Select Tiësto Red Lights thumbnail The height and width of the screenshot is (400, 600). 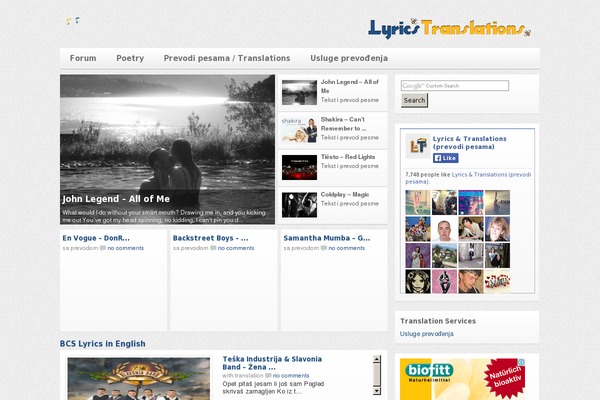(299, 167)
